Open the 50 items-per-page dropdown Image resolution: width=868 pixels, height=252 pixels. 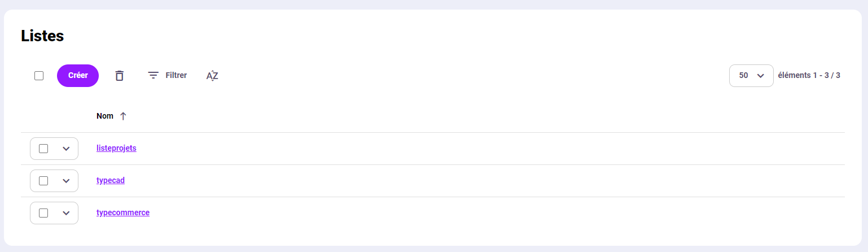[x=751, y=76]
